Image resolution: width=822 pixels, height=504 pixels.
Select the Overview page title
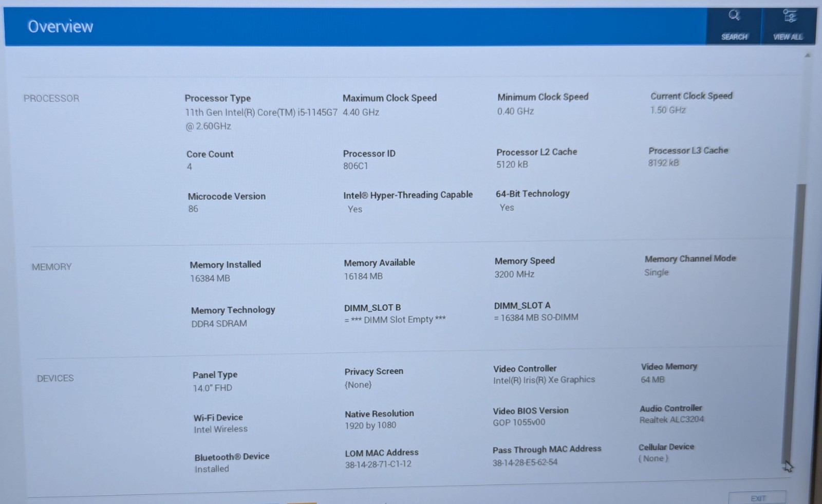pos(60,27)
